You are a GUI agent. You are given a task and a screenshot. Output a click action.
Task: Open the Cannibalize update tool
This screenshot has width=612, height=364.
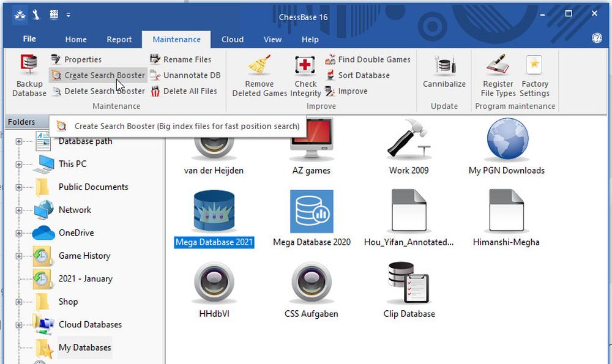(x=444, y=66)
